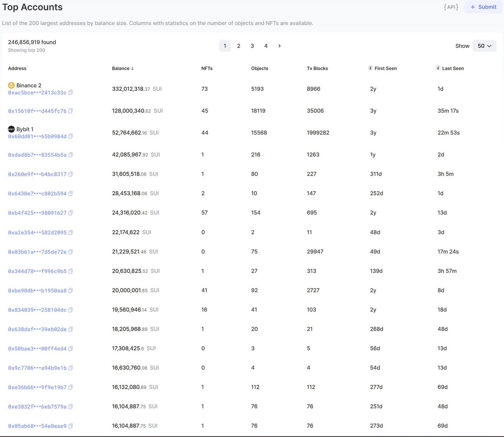The width and height of the screenshot is (504, 437).
Task: Open address link 0xbe90db•••b1950aa8
Action: [37, 290]
